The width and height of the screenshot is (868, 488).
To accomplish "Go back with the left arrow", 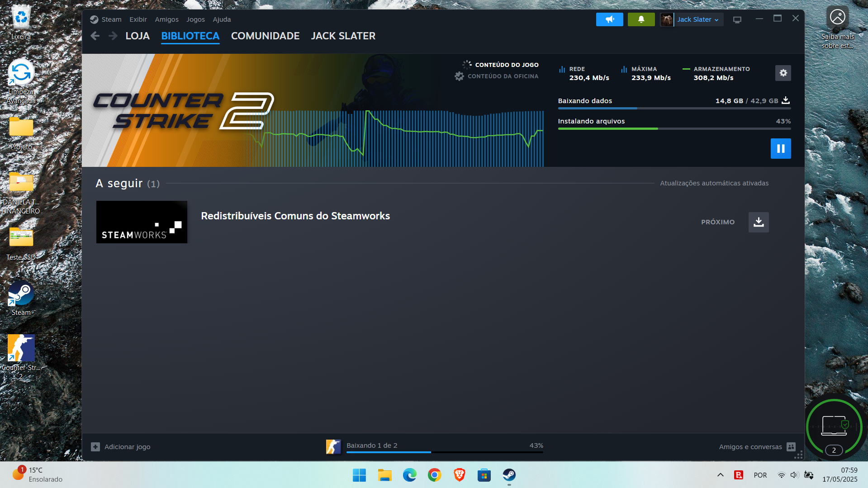I will pos(95,36).
